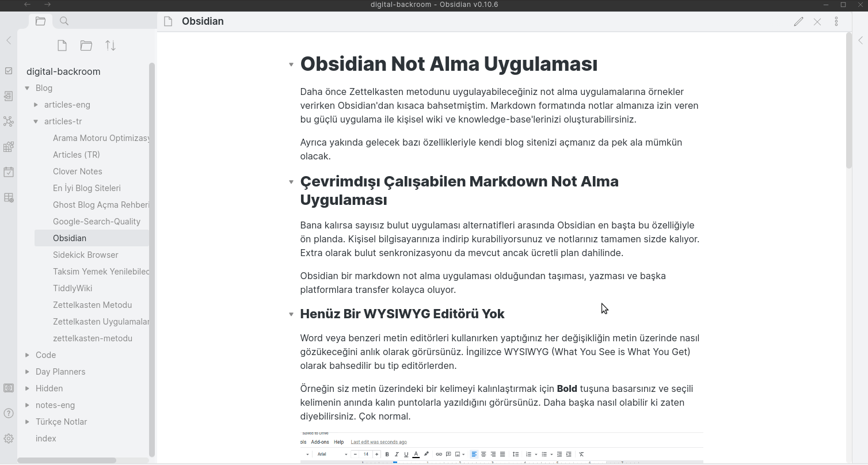Click the document icon beside the note title
868x465 pixels.
coord(168,21)
